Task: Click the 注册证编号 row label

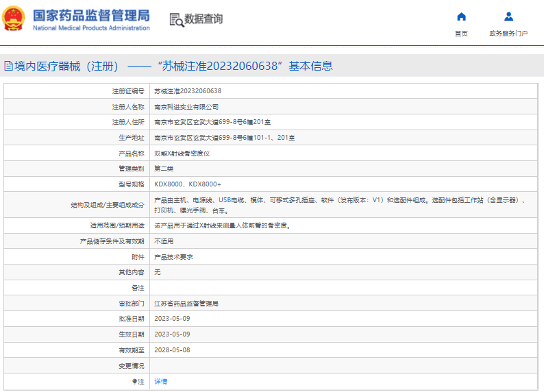Action: click(x=128, y=91)
